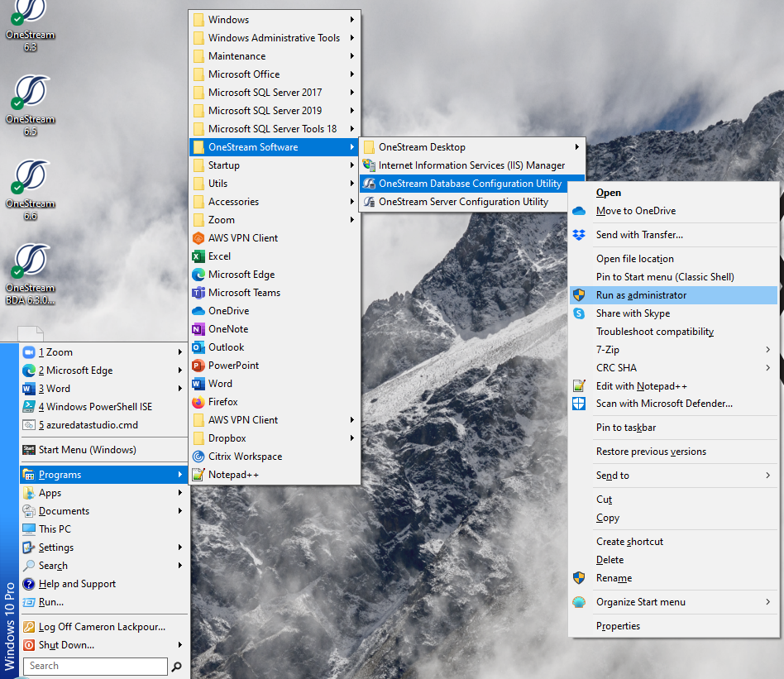This screenshot has height=679, width=784.
Task: Expand the Settings submenu arrow
Action: pos(180,547)
